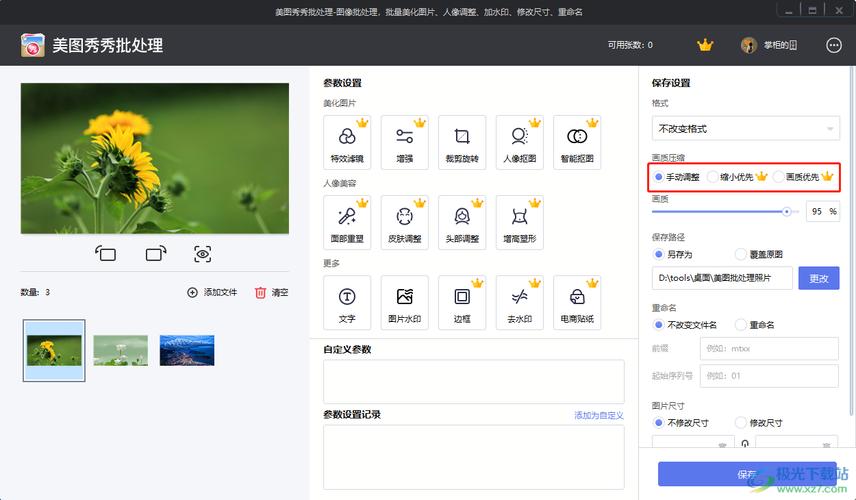Click 更改 to change the save path
The width and height of the screenshot is (856, 500).
click(x=818, y=278)
